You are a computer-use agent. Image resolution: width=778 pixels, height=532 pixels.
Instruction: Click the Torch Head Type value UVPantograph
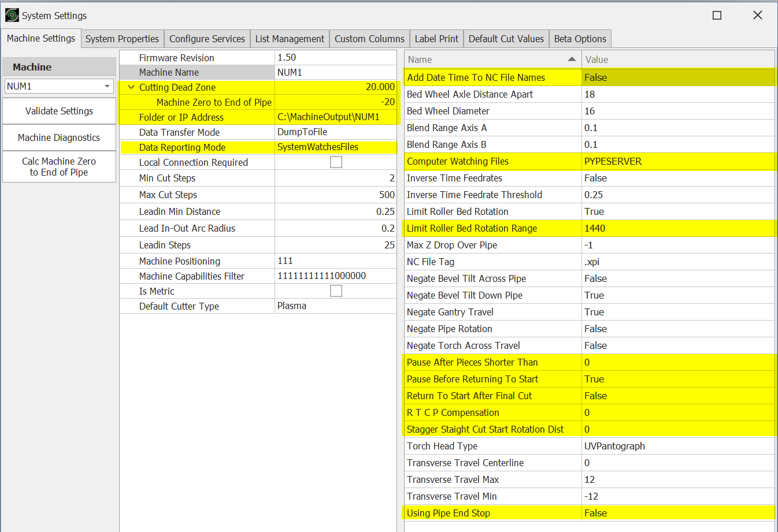[x=678, y=446]
